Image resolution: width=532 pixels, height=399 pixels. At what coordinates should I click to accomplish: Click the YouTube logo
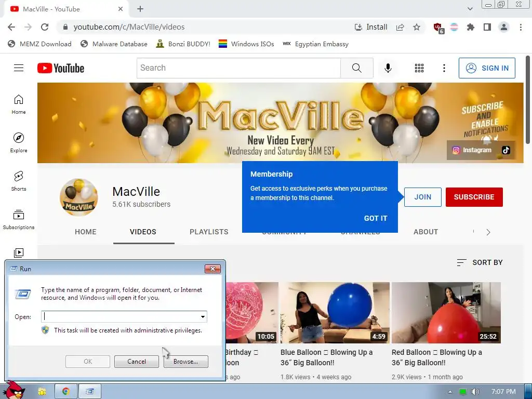point(61,68)
